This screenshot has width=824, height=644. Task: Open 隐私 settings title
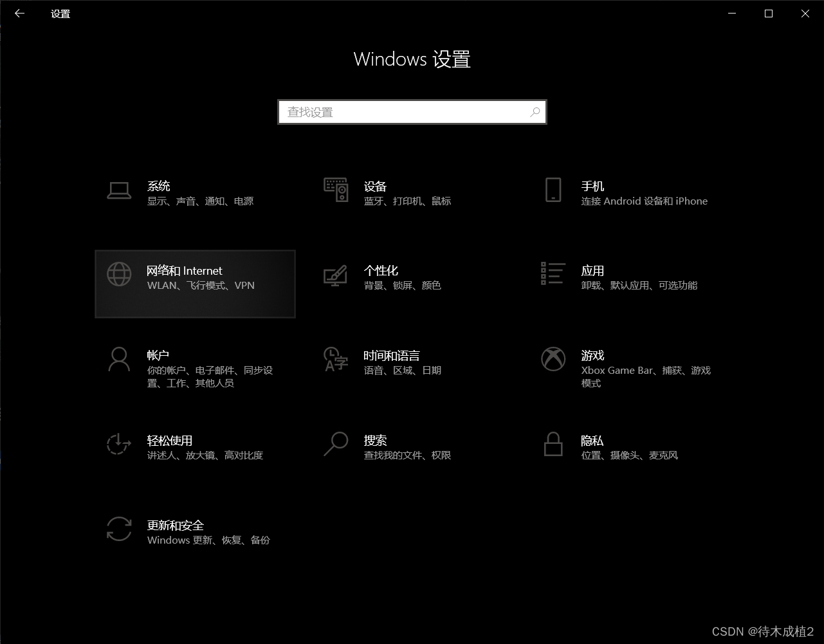[592, 440]
